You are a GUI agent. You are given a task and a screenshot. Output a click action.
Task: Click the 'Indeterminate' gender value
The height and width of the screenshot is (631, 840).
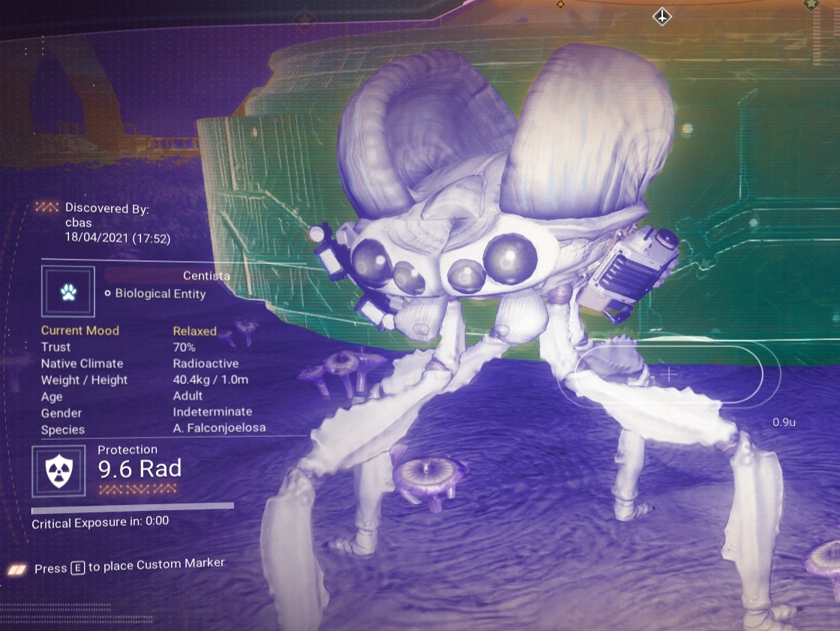213,412
